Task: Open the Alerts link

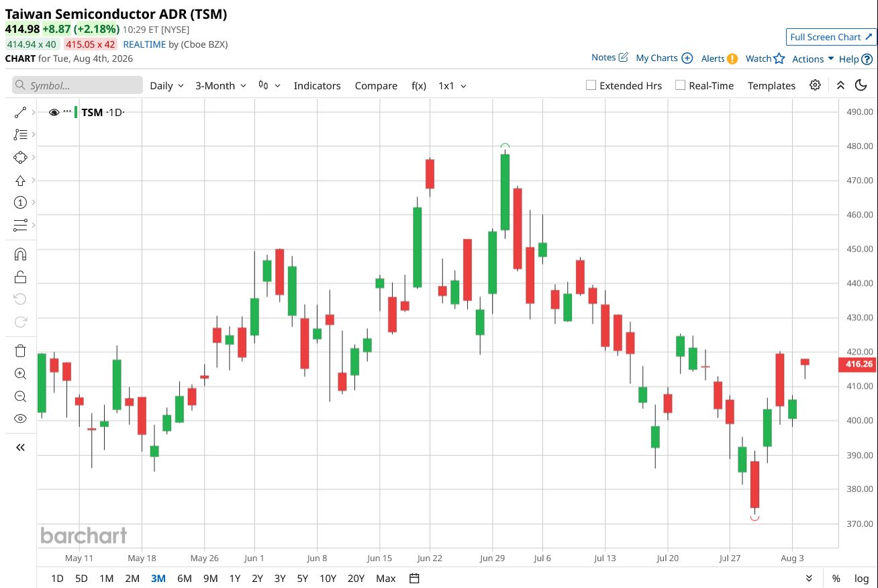Action: coord(720,58)
